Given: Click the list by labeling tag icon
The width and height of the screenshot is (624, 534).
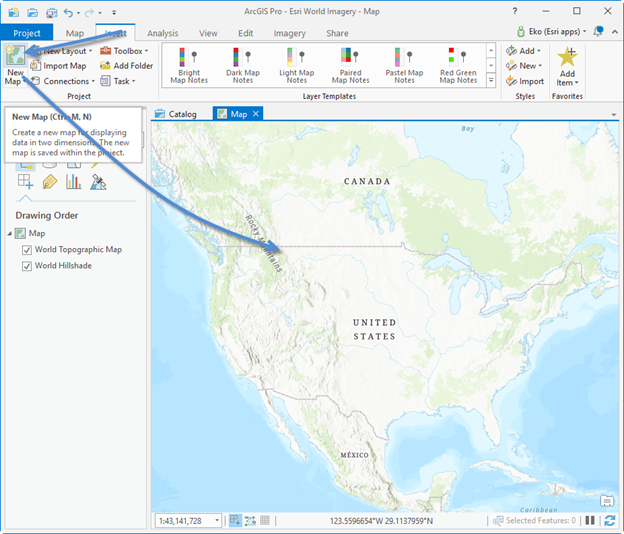Looking at the screenshot, I should [50, 182].
